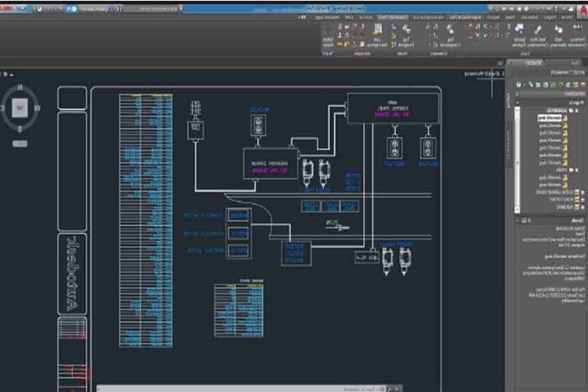Viewport: 588px width, 392px height.
Task: Click the W direction on the ViewCube compass
Action: click(x=37, y=108)
